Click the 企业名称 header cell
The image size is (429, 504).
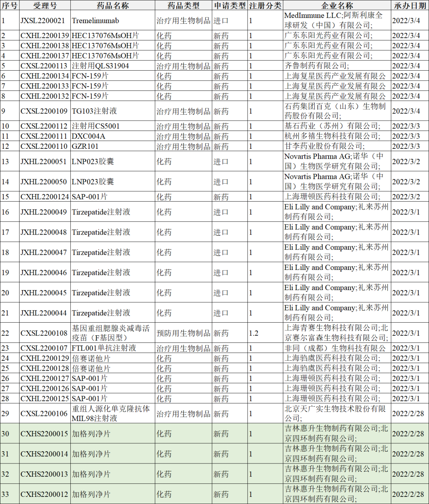[337, 5]
